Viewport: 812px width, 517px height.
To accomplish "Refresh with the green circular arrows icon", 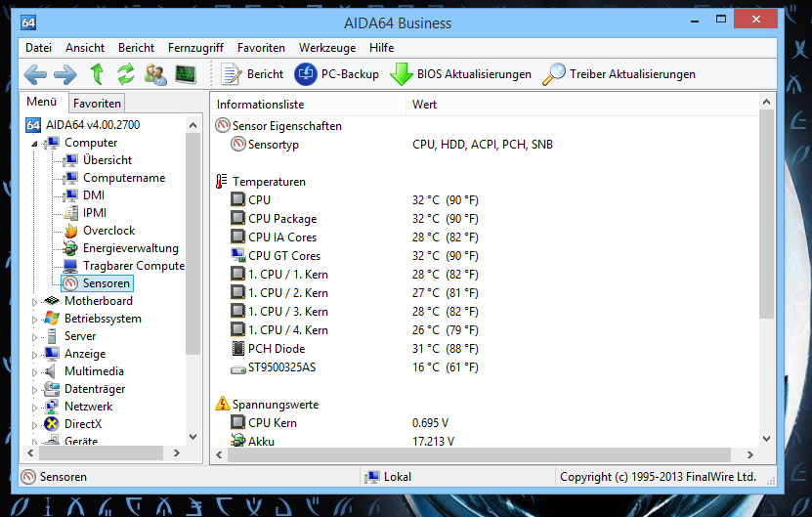I will (126, 74).
